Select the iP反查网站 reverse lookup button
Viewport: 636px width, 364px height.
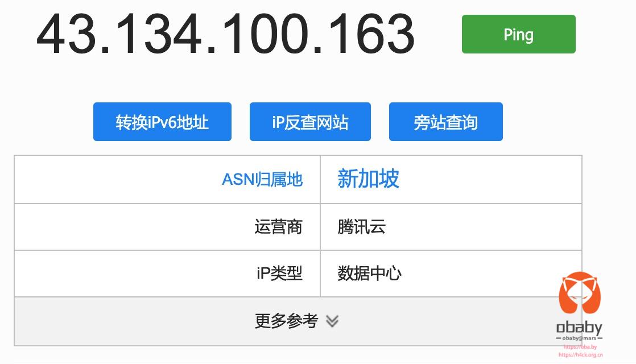[x=310, y=122]
